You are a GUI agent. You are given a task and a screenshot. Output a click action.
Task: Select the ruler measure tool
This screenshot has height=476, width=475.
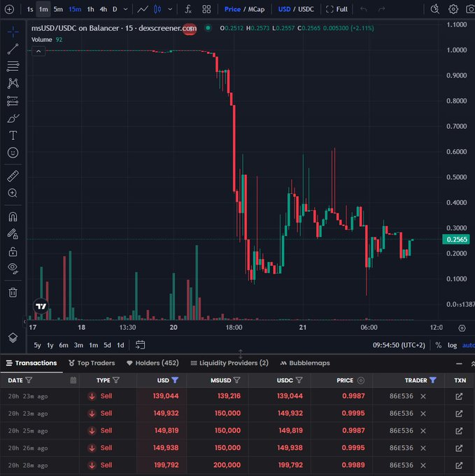tap(13, 176)
